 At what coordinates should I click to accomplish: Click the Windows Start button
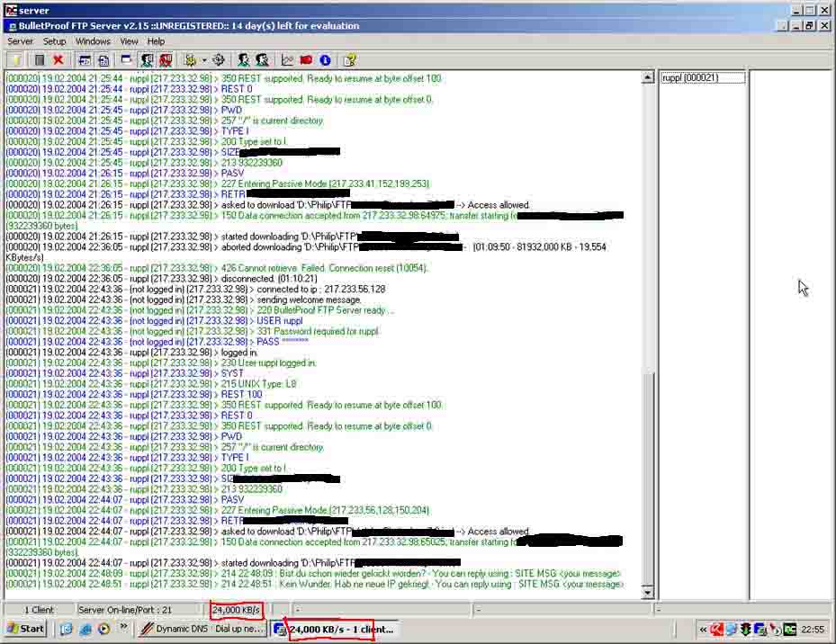[x=25, y=629]
